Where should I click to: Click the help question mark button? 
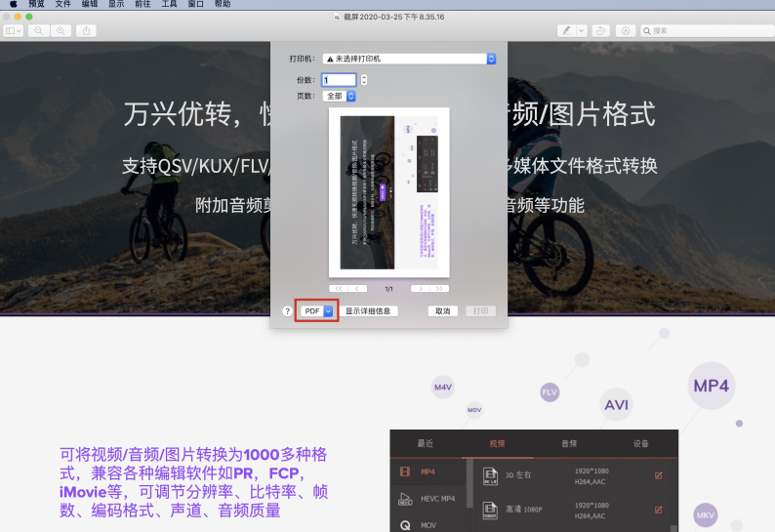tap(287, 311)
